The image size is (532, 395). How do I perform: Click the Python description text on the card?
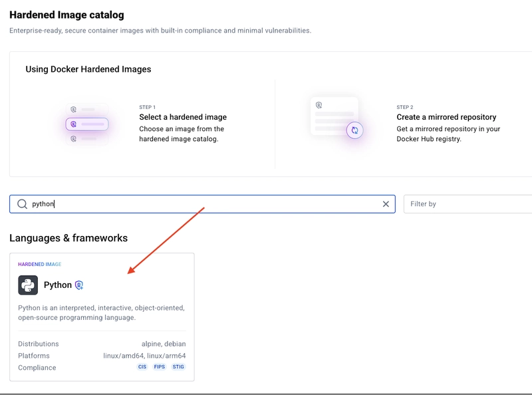point(102,313)
